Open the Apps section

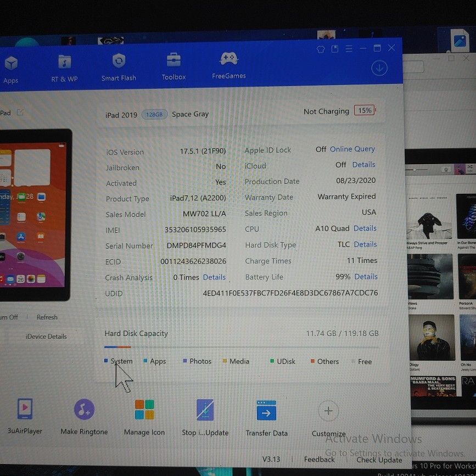pos(11,70)
